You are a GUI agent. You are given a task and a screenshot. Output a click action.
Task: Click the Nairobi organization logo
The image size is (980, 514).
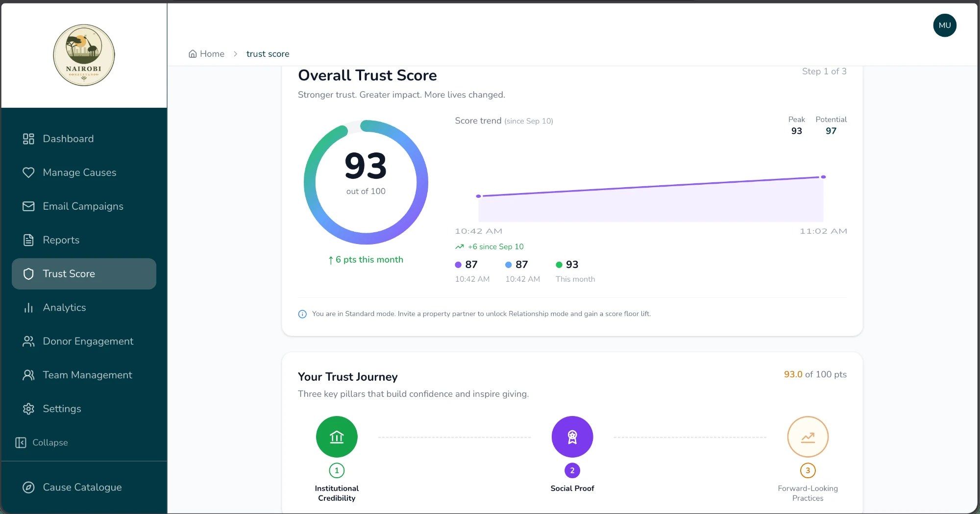coord(84,55)
